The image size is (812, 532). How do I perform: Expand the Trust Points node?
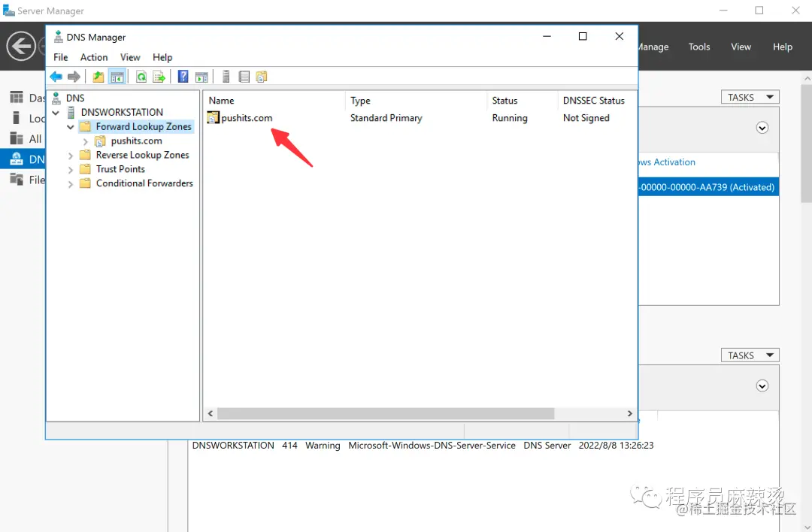tap(71, 169)
